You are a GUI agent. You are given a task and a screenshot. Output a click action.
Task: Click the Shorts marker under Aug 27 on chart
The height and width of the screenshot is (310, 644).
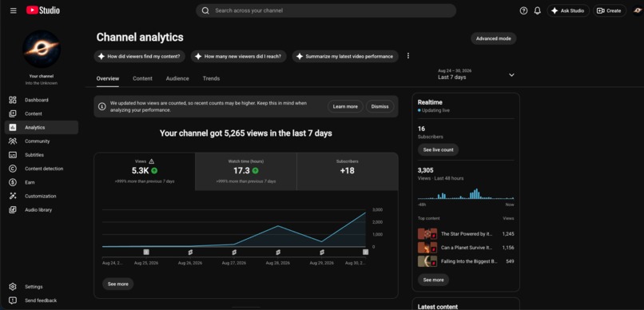234,252
